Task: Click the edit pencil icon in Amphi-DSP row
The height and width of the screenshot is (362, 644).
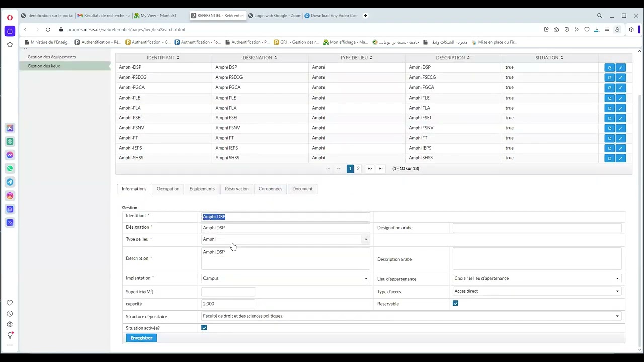Action: tap(621, 68)
